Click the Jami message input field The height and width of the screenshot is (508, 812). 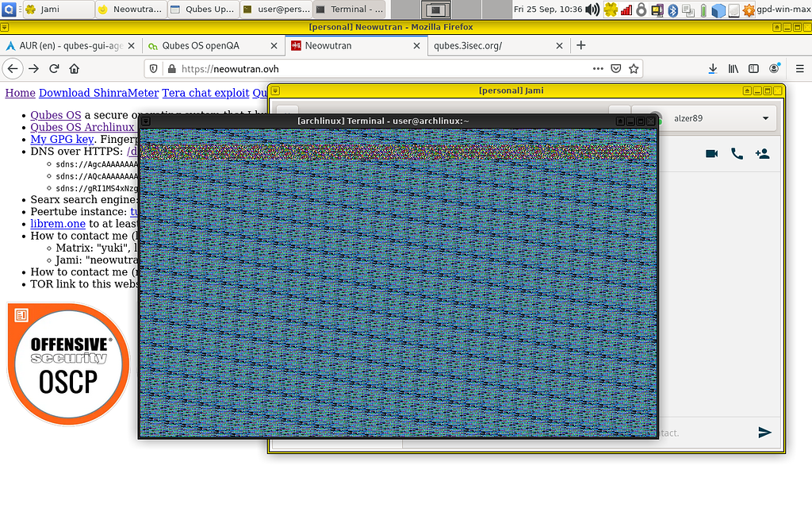706,433
